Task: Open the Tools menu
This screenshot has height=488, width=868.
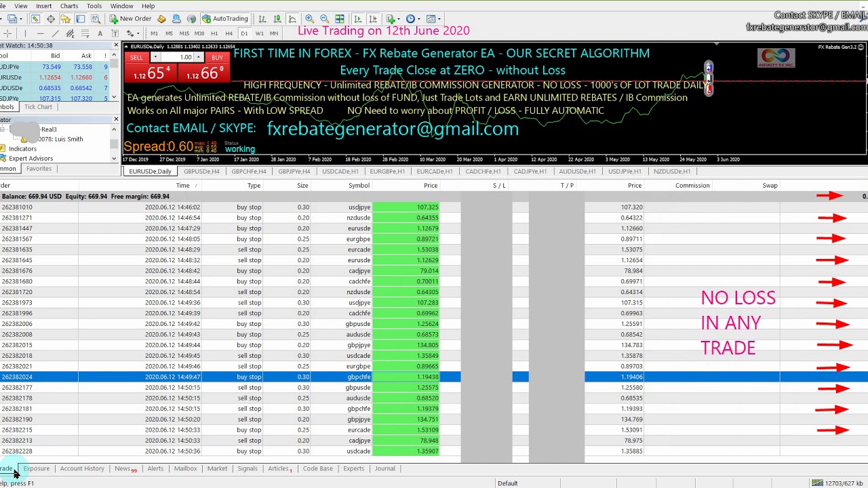Action: pos(94,5)
